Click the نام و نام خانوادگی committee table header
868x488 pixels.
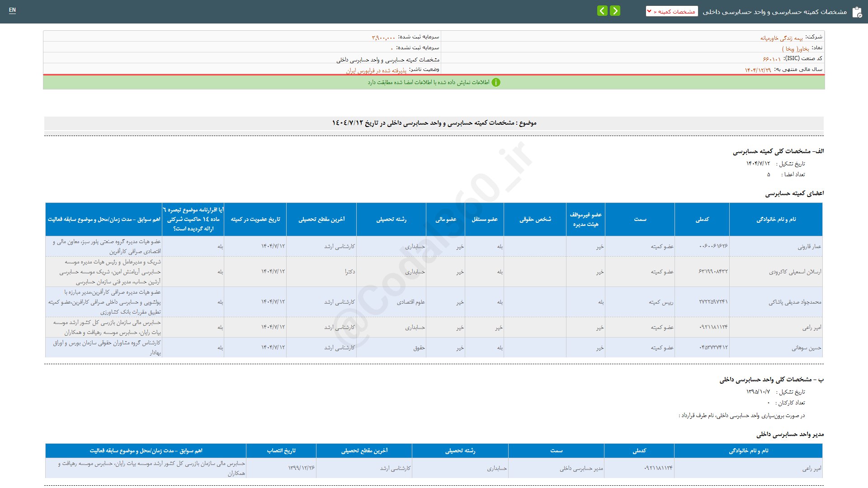[x=776, y=219]
